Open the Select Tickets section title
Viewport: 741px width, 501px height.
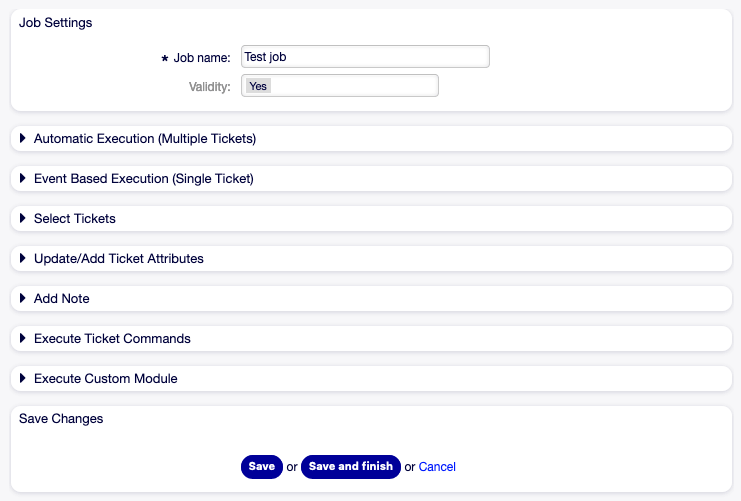click(75, 219)
